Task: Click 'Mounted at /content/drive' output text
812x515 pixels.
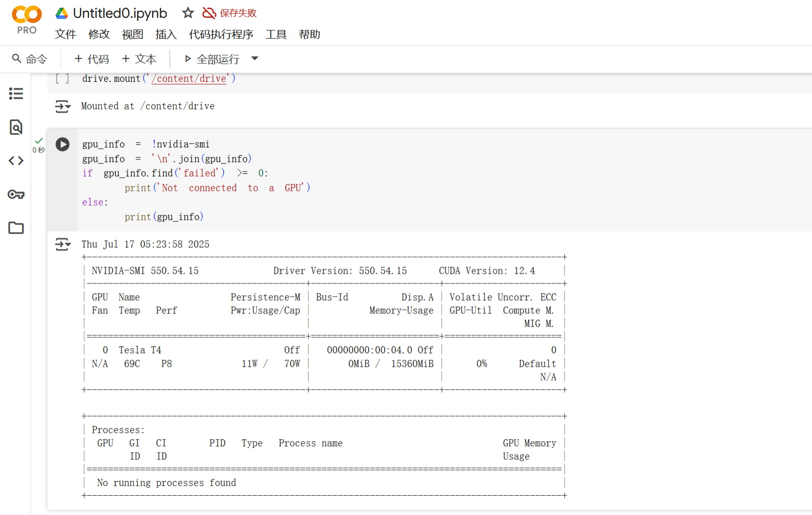Action: tap(148, 106)
